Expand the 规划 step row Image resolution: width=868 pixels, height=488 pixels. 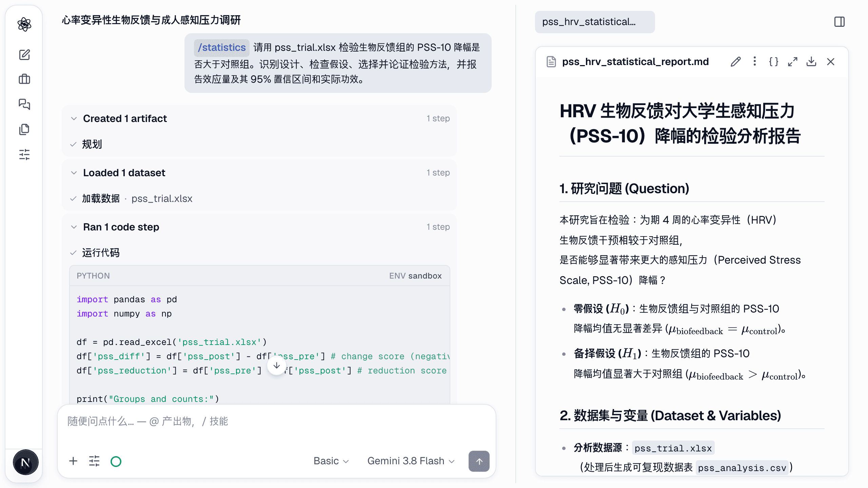(259, 144)
